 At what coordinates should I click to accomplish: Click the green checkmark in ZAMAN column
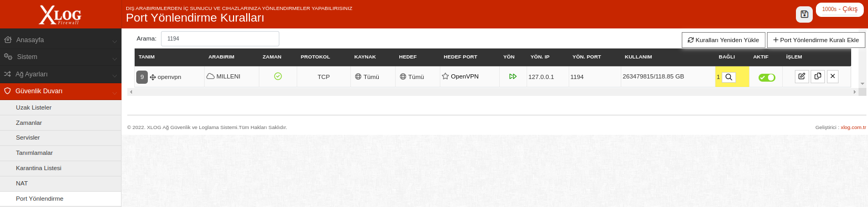tap(278, 76)
